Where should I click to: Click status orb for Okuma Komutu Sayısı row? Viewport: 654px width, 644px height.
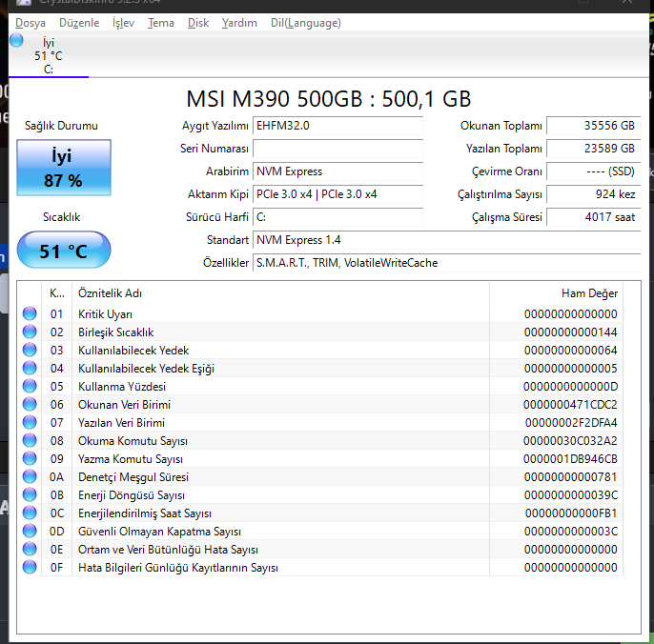(x=30, y=440)
